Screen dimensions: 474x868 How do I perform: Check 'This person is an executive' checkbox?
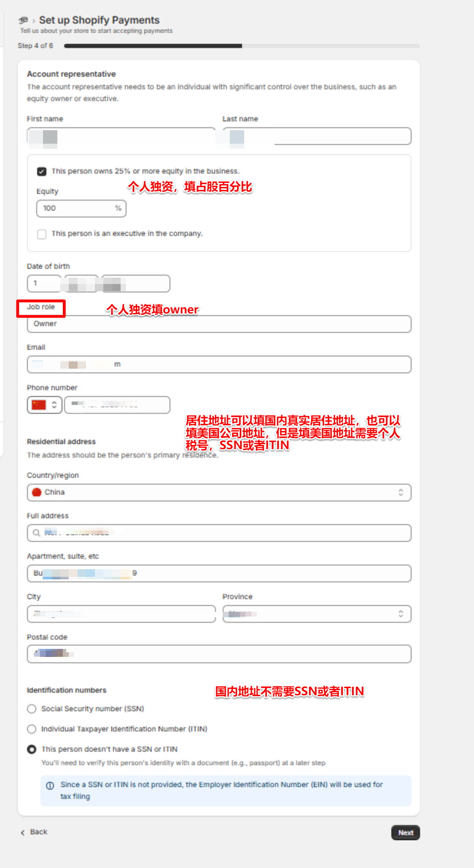[42, 234]
